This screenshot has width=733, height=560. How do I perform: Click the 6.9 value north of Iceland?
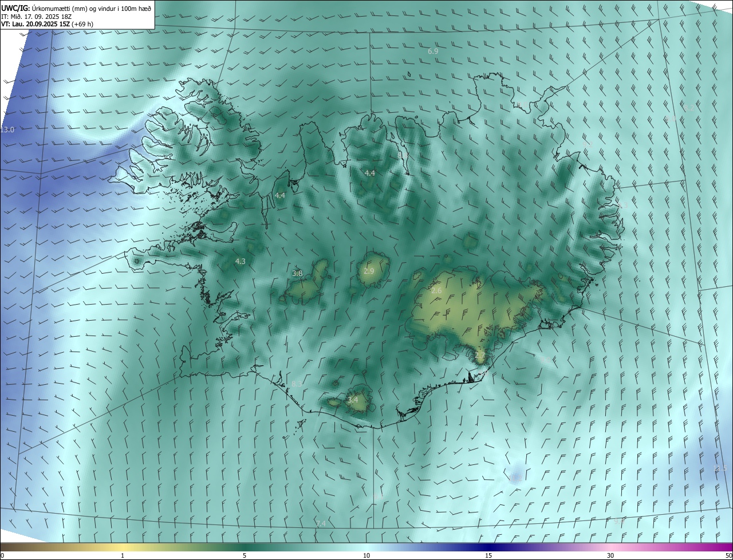[x=433, y=52]
